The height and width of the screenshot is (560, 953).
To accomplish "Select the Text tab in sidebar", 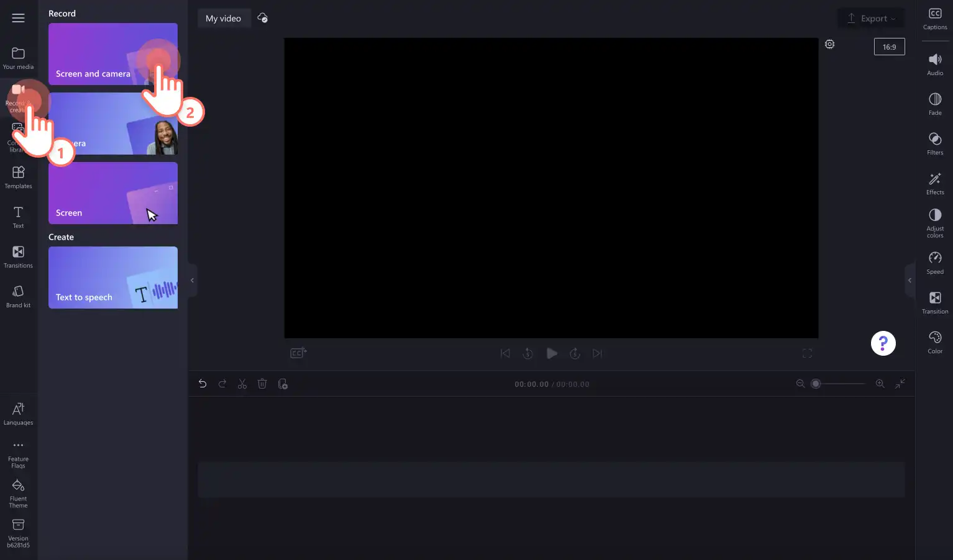I will 18,217.
